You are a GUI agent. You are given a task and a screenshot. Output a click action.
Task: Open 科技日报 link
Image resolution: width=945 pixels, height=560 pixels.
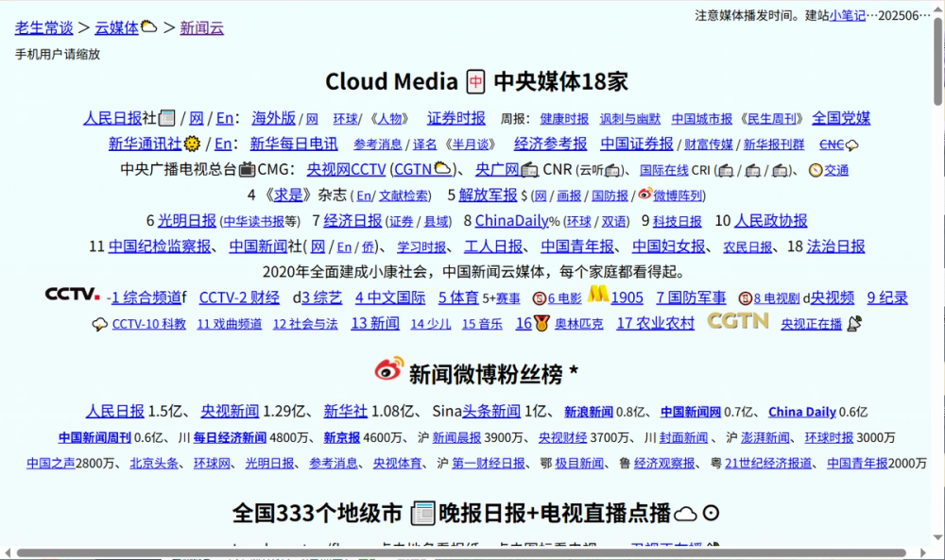point(678,222)
